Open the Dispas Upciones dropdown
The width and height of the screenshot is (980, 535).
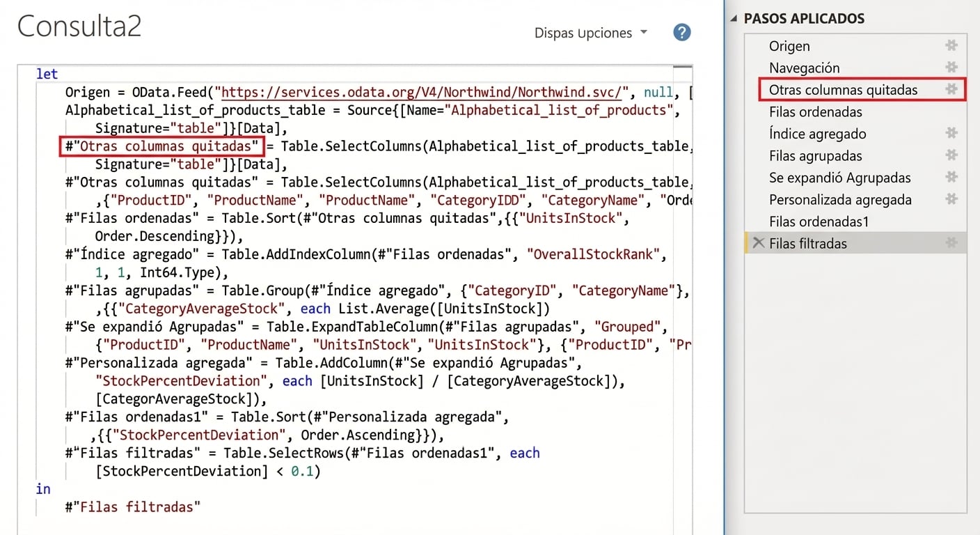tap(590, 33)
